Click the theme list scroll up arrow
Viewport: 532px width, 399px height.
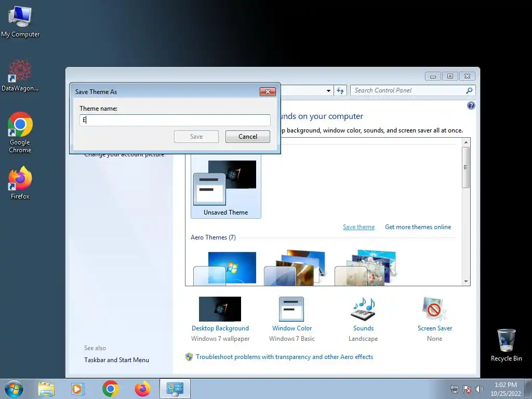(x=466, y=142)
